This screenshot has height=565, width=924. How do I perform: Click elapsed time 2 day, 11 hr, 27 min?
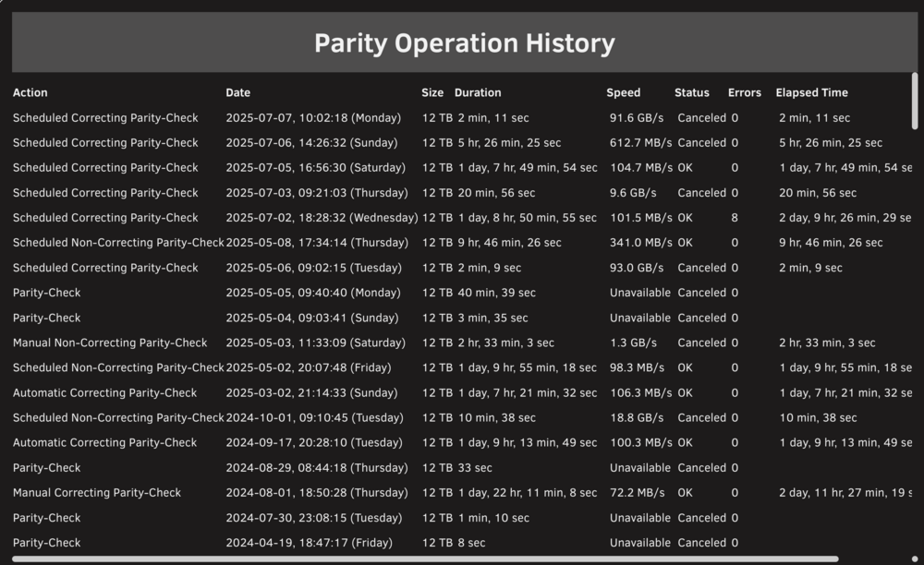point(845,493)
